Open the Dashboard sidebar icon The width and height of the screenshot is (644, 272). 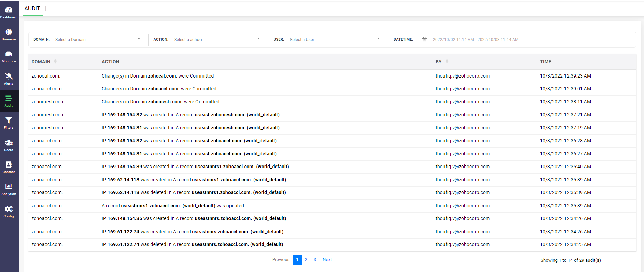[9, 10]
